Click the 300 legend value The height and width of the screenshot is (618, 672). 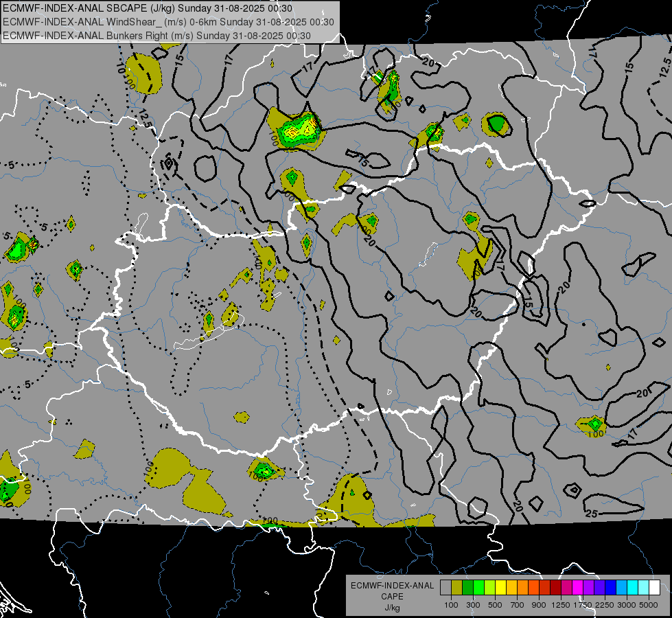(473, 605)
